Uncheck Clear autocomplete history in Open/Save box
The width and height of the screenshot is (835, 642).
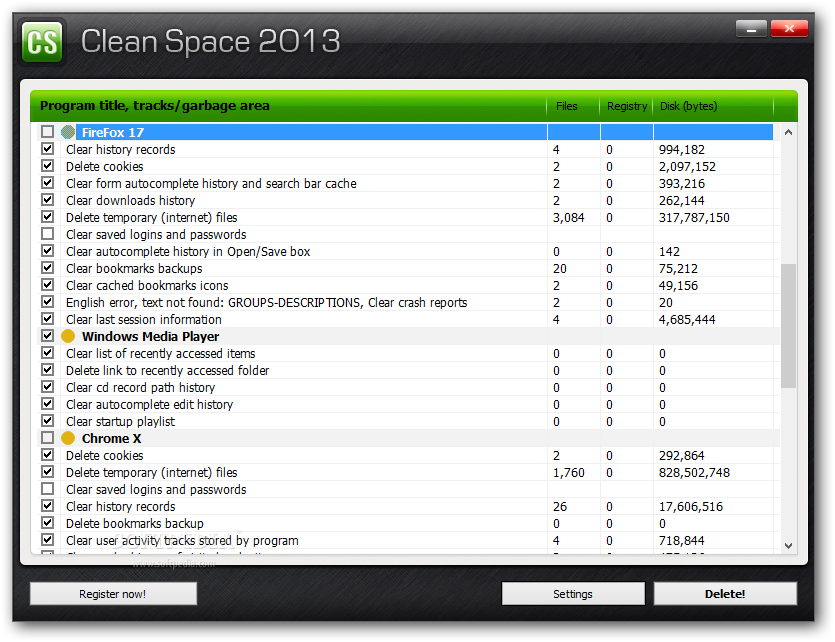[x=47, y=251]
